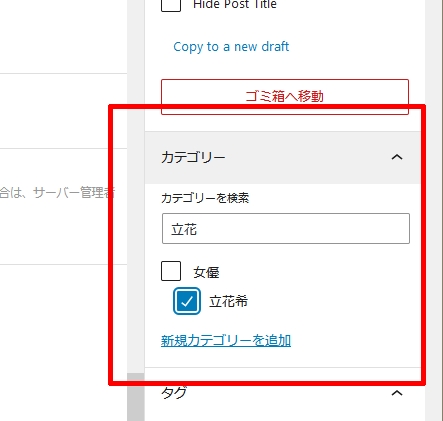
Task: Click the blank editor panel above the server notice
Action: (63, 111)
